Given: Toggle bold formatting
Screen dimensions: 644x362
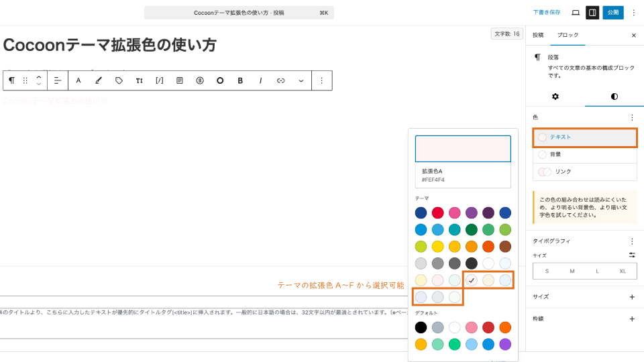Looking at the screenshot, I should (x=240, y=80).
